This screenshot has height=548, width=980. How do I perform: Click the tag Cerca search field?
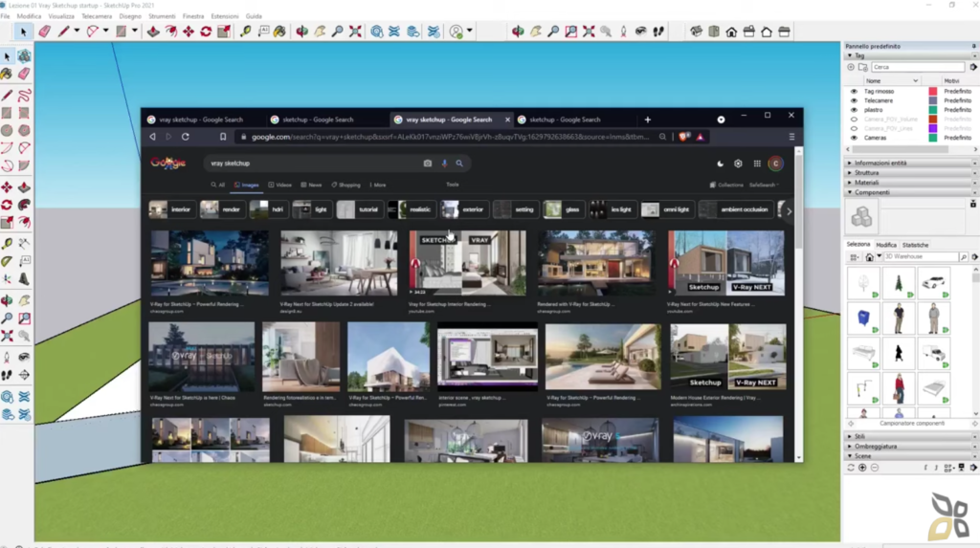918,67
